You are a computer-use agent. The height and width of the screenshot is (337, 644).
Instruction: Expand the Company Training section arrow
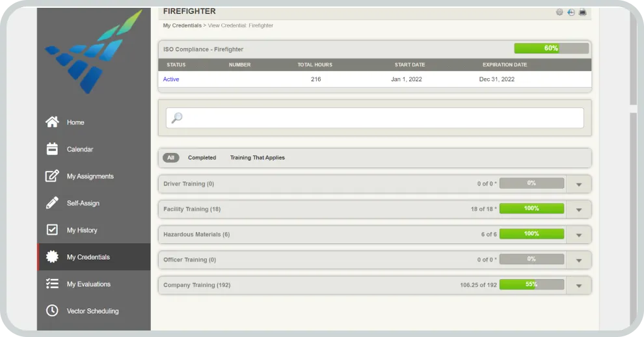(578, 286)
